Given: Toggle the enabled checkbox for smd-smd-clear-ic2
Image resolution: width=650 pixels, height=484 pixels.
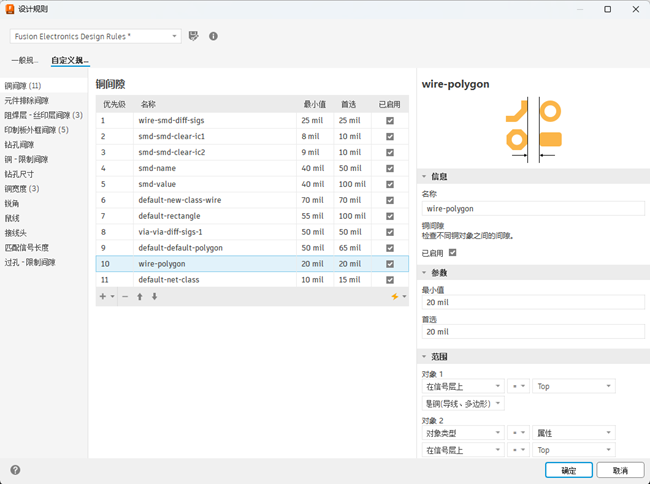Looking at the screenshot, I should (390, 152).
